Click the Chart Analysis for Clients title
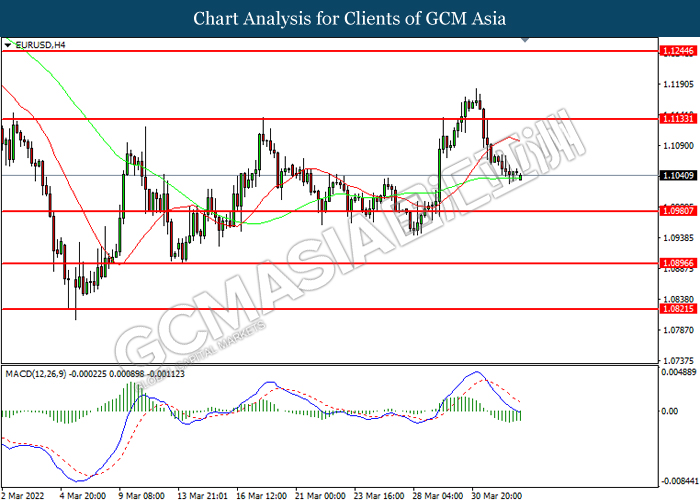Image resolution: width=700 pixels, height=500 pixels. (350, 19)
